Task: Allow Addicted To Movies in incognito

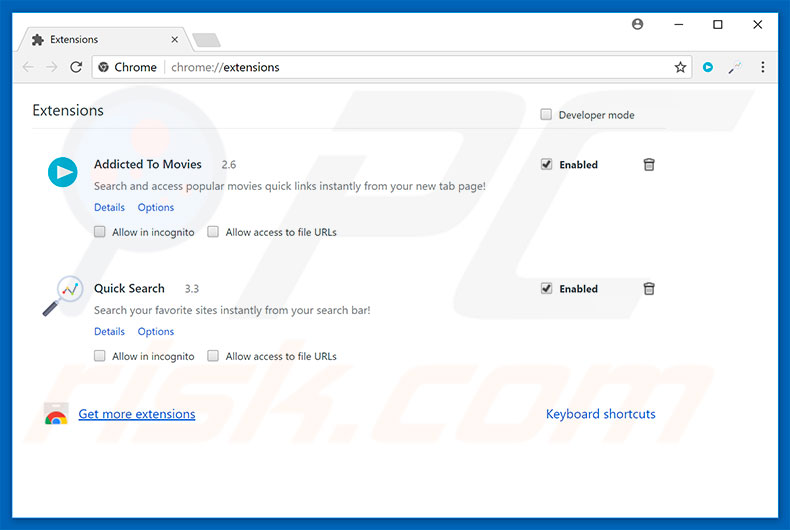Action: point(100,232)
